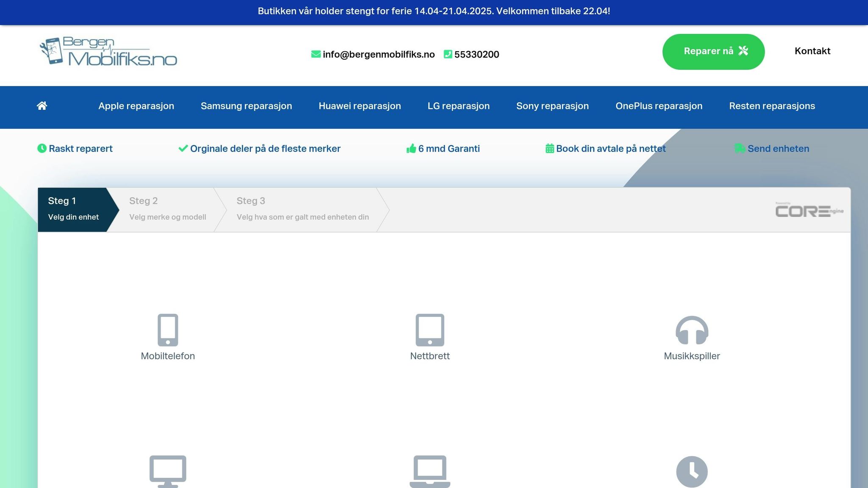This screenshot has height=488, width=868.
Task: Choose the desktop computer monitor icon
Action: (168, 471)
